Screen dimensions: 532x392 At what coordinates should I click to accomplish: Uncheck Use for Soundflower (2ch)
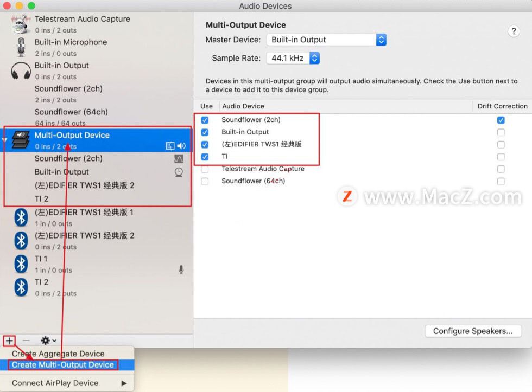pos(205,120)
